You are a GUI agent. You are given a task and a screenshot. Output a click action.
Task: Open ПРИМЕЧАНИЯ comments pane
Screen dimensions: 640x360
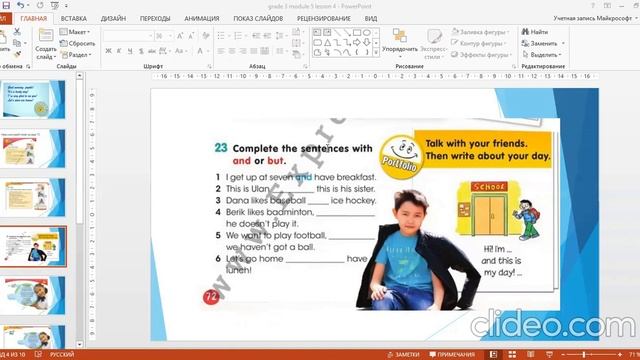click(452, 354)
